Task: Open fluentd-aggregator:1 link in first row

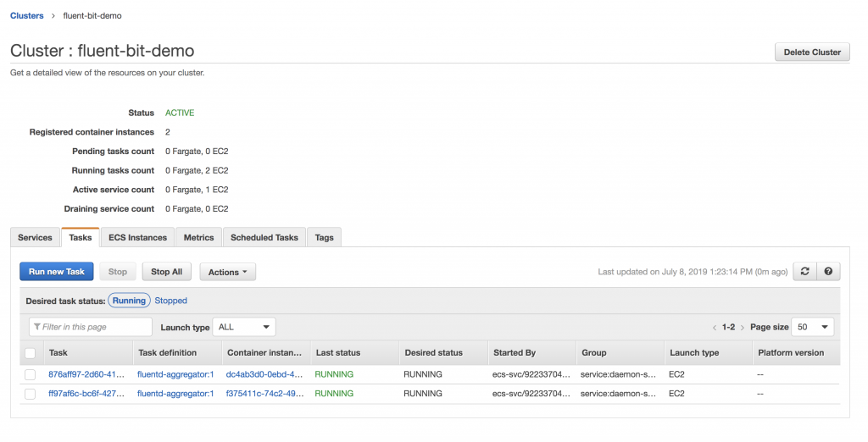Action: pyautogui.click(x=175, y=374)
